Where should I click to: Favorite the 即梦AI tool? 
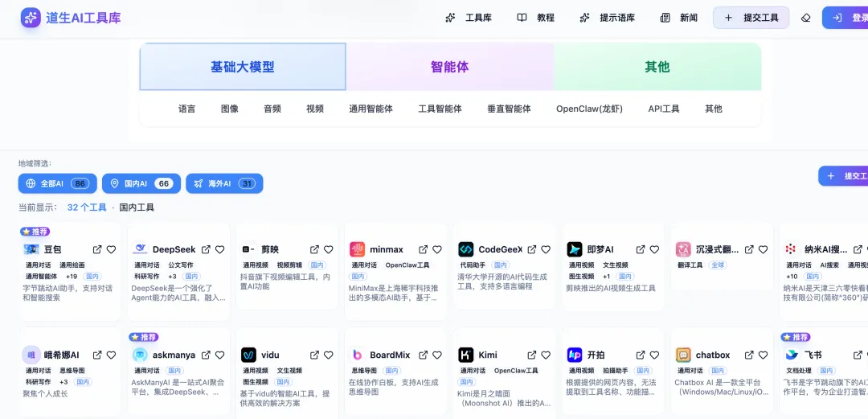point(654,249)
